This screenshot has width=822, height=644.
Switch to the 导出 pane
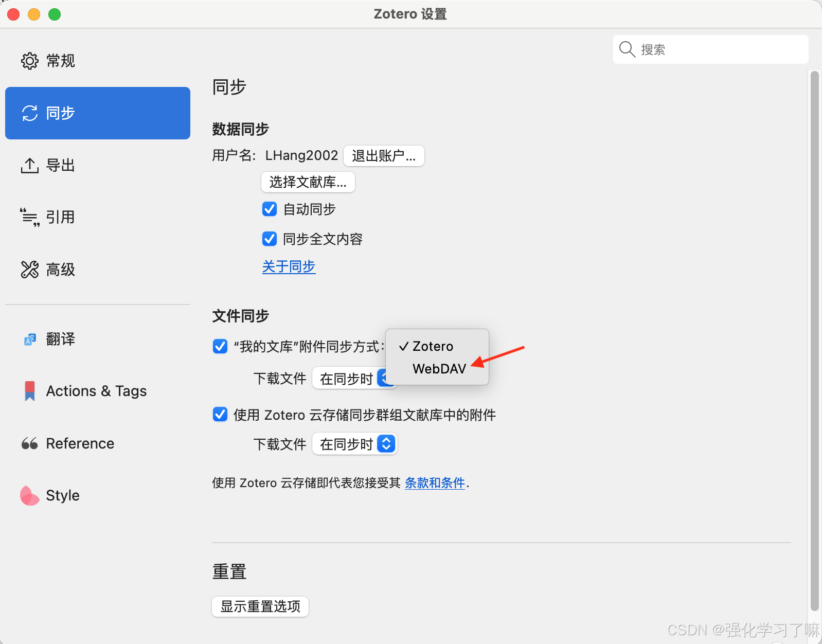pos(98,166)
